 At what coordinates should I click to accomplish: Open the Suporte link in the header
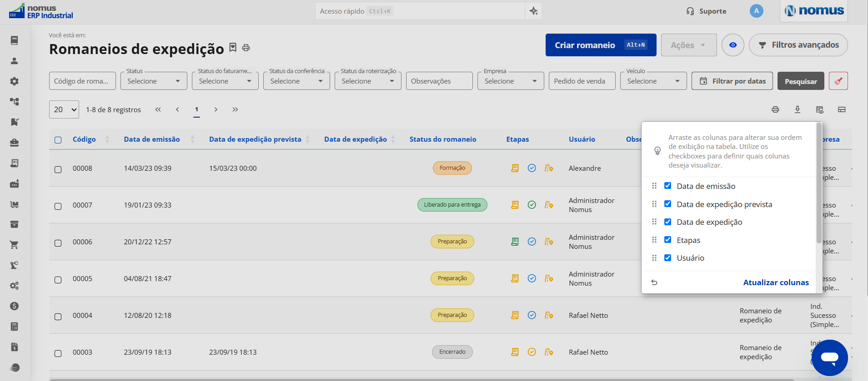point(707,11)
